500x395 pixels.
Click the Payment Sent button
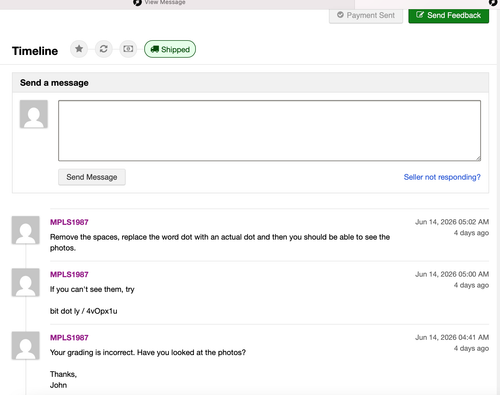point(366,15)
